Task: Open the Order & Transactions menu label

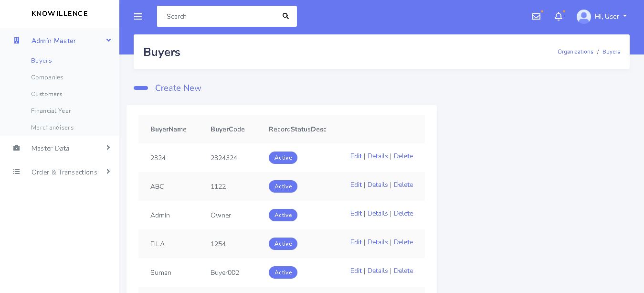Action: click(64, 172)
